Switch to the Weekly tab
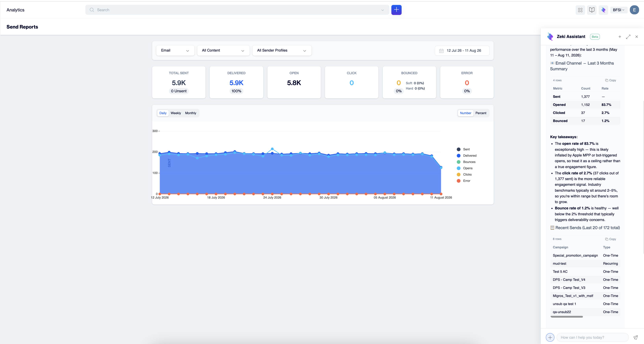Viewport: 644px width, 344px height. (x=176, y=113)
